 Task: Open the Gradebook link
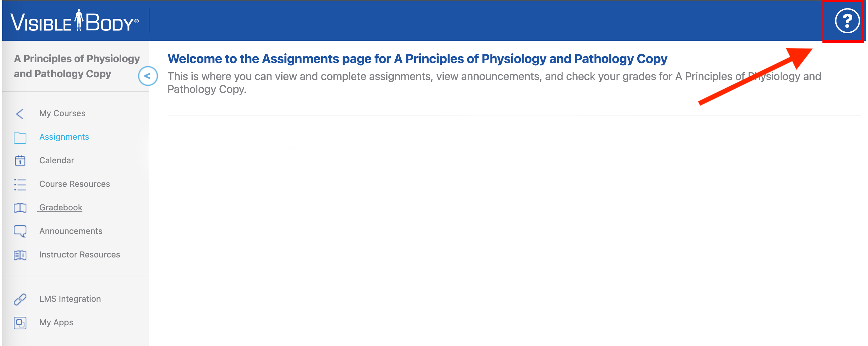point(61,208)
